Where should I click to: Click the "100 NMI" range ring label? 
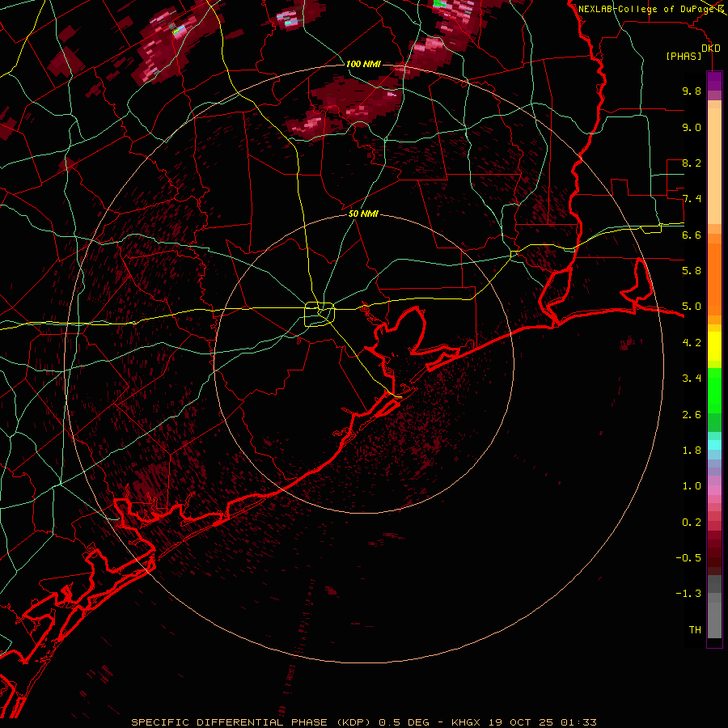coord(363,64)
